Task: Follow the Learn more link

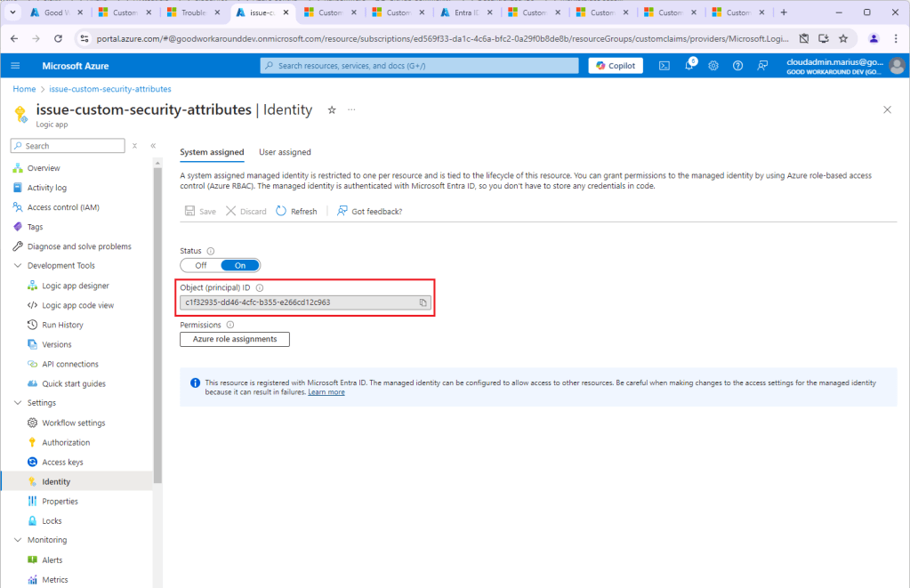Action: point(326,392)
